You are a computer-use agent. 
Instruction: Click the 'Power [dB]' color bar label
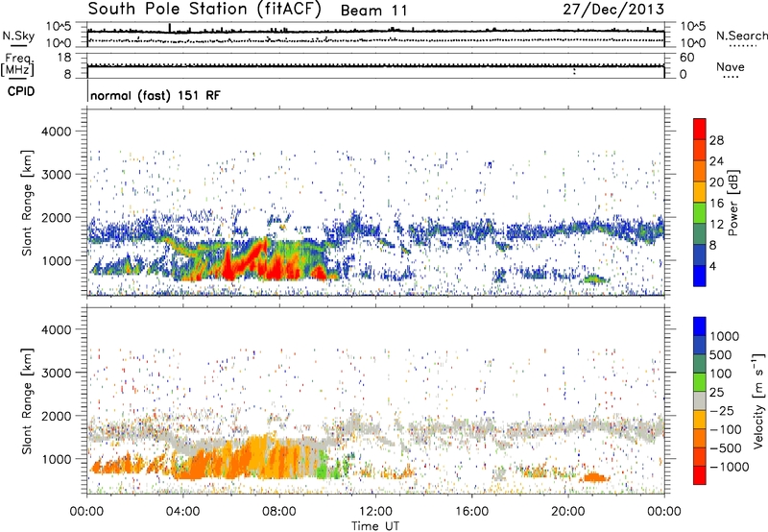point(733,203)
